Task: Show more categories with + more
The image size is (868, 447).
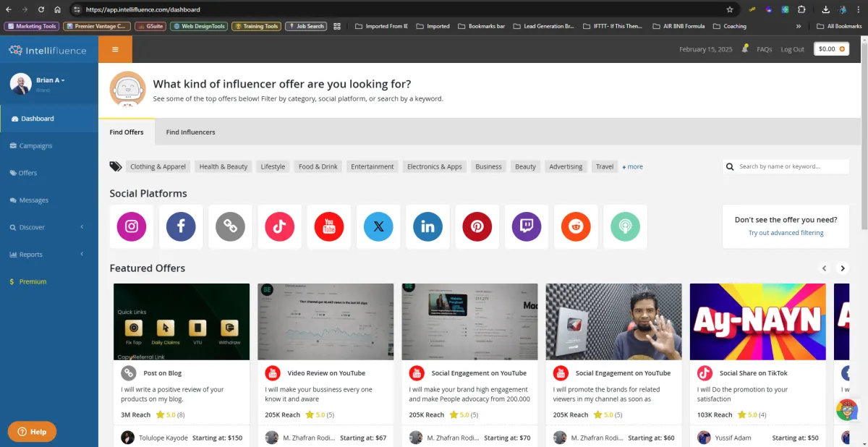Action: [x=633, y=166]
